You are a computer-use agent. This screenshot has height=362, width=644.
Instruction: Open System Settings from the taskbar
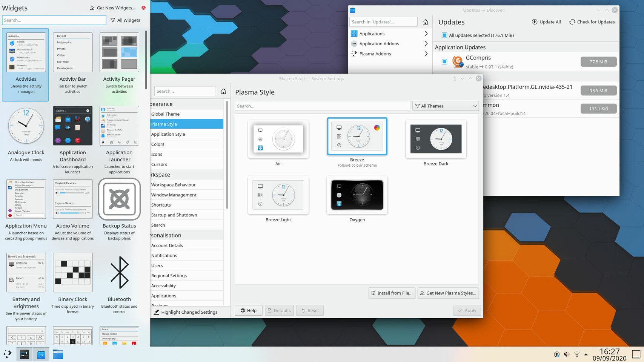[x=25, y=354]
